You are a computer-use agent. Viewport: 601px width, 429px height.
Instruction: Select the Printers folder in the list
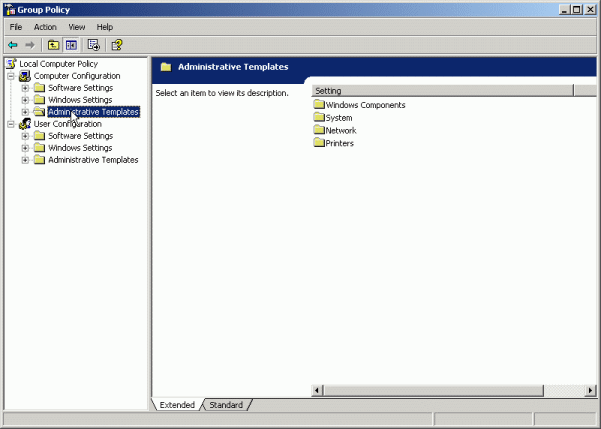(339, 143)
